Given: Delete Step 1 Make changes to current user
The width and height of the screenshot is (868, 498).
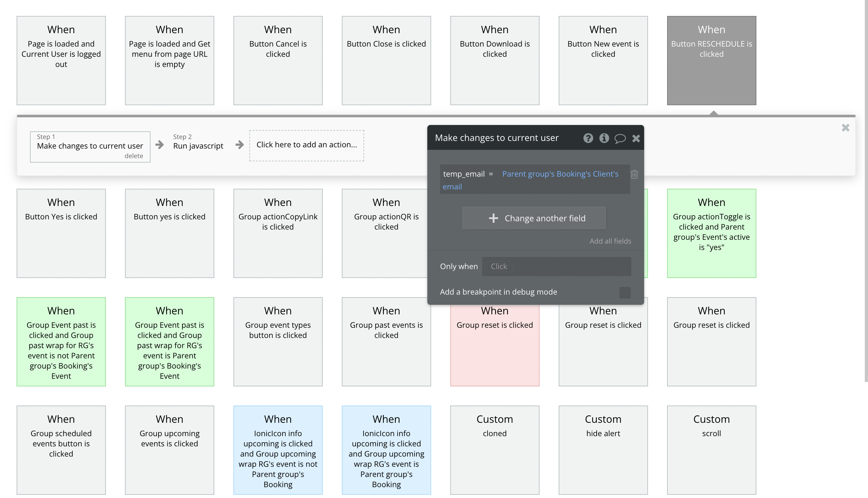Looking at the screenshot, I should [x=134, y=156].
